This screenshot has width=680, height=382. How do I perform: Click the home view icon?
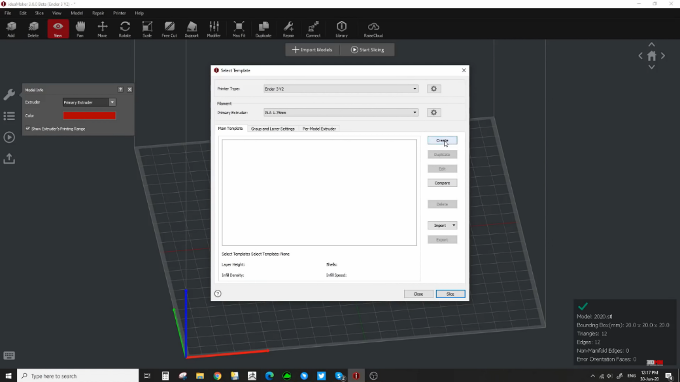pyautogui.click(x=652, y=56)
